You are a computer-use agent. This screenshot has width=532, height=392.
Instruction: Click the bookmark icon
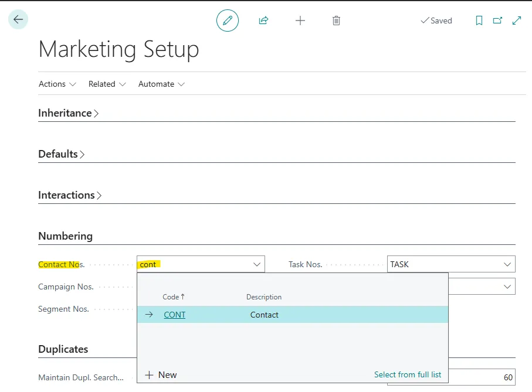pyautogui.click(x=479, y=21)
